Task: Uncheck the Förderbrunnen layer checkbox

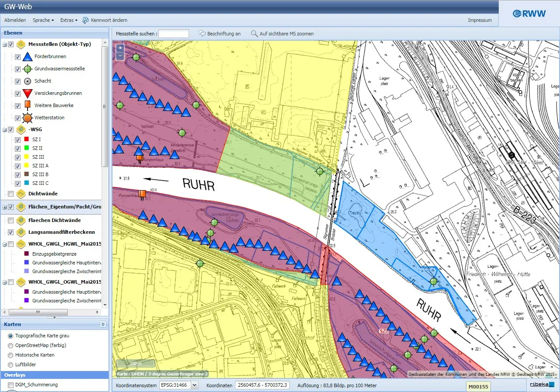Action: (17, 57)
